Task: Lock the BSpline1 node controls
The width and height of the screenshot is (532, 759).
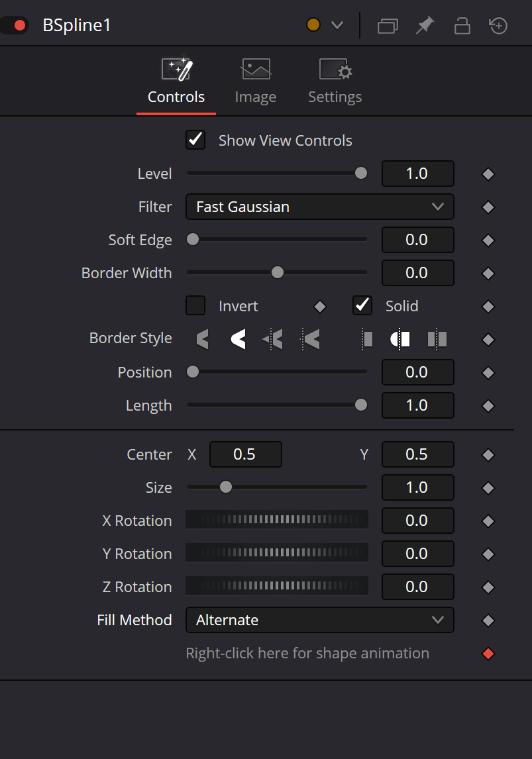Action: click(462, 26)
